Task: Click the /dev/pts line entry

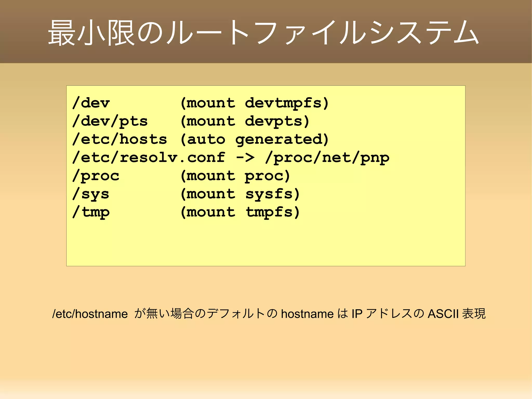Action: (x=110, y=121)
